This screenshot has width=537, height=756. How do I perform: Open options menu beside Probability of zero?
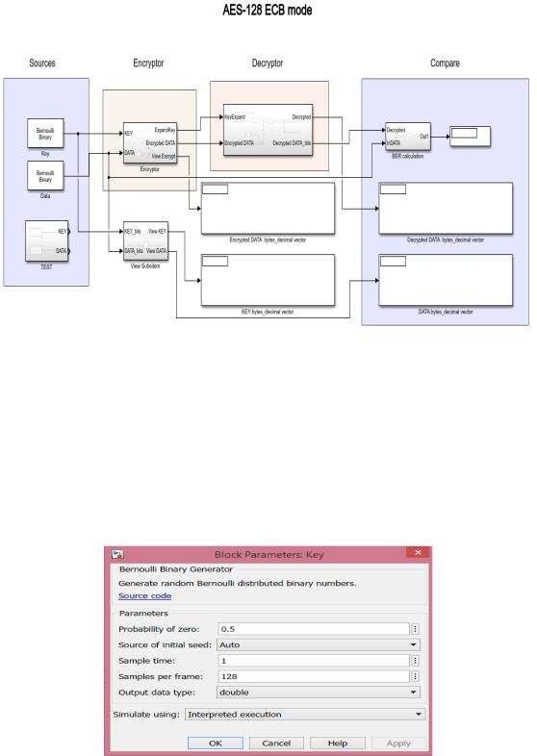(415, 629)
